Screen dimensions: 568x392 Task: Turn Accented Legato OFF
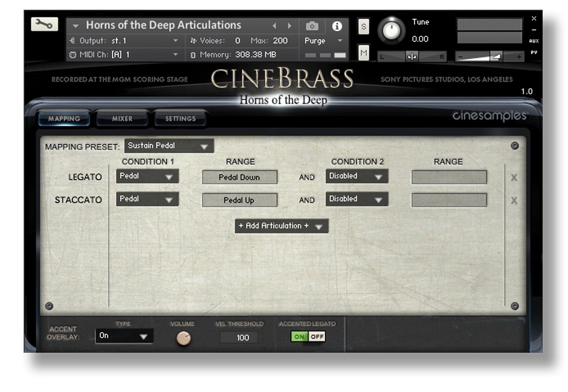tap(317, 336)
